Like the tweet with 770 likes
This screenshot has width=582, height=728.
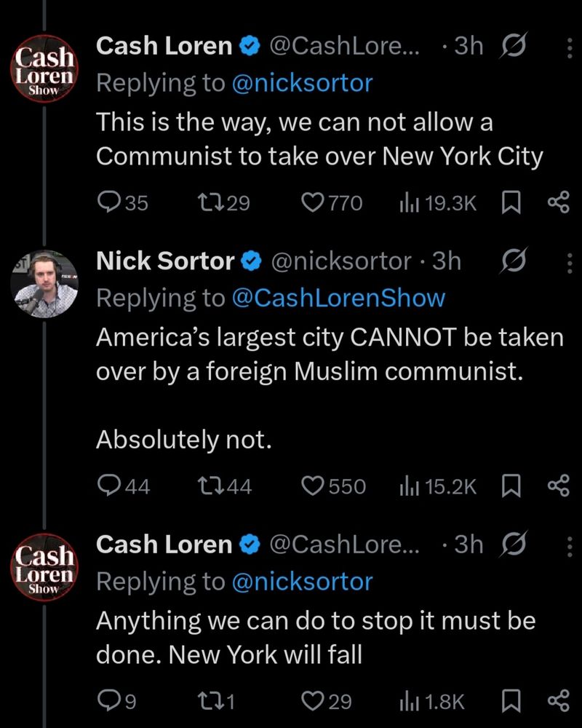[x=313, y=202]
